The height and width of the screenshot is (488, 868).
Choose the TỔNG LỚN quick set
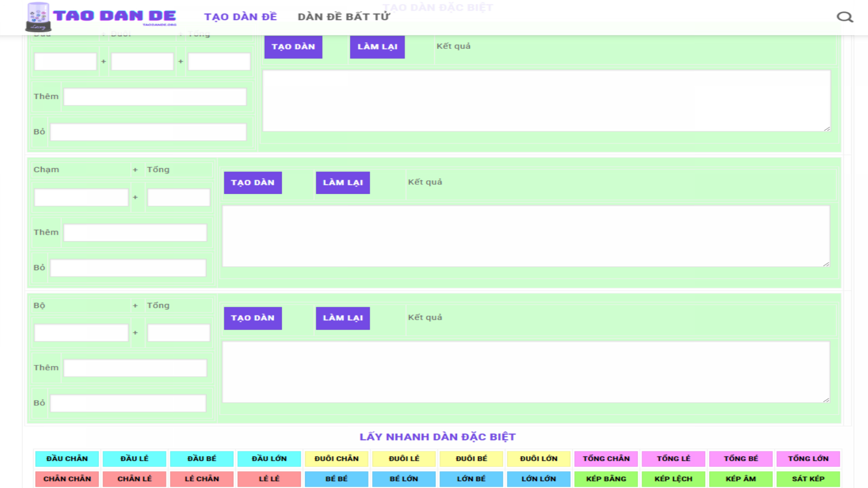pos(808,459)
